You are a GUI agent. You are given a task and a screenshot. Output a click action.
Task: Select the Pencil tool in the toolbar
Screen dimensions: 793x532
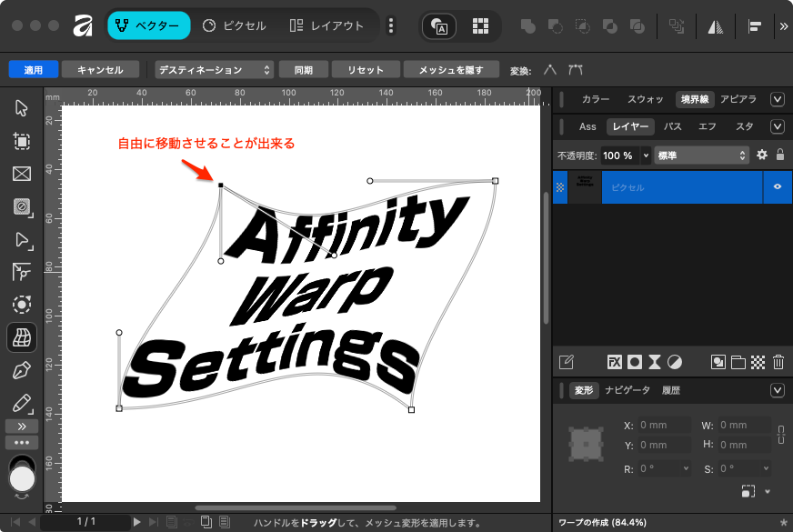tap(22, 403)
